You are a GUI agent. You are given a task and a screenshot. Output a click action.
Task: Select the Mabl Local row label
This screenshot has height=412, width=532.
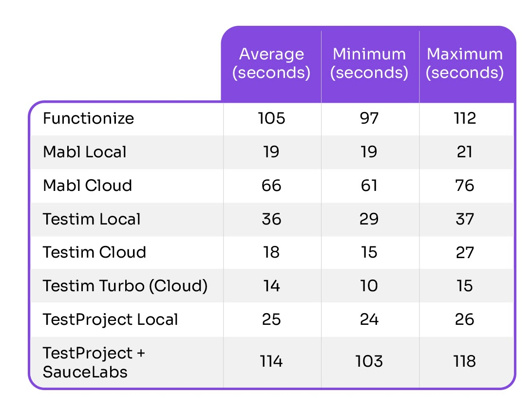(x=85, y=152)
